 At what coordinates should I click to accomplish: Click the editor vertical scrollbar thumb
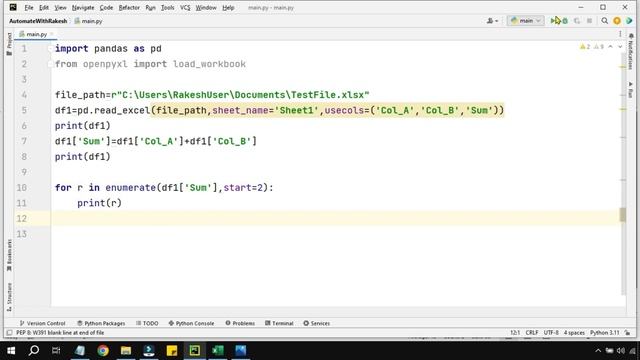click(x=622, y=215)
